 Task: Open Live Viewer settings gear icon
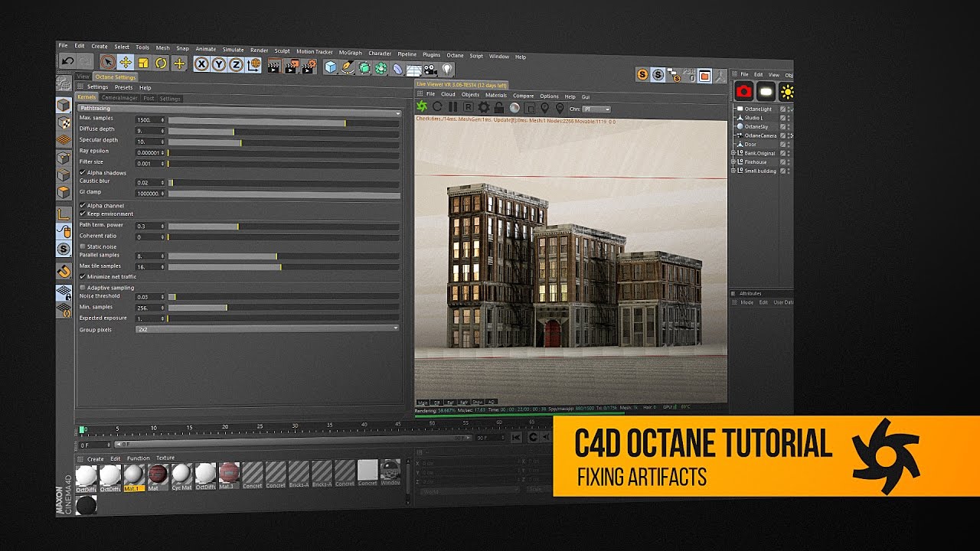[x=484, y=108]
